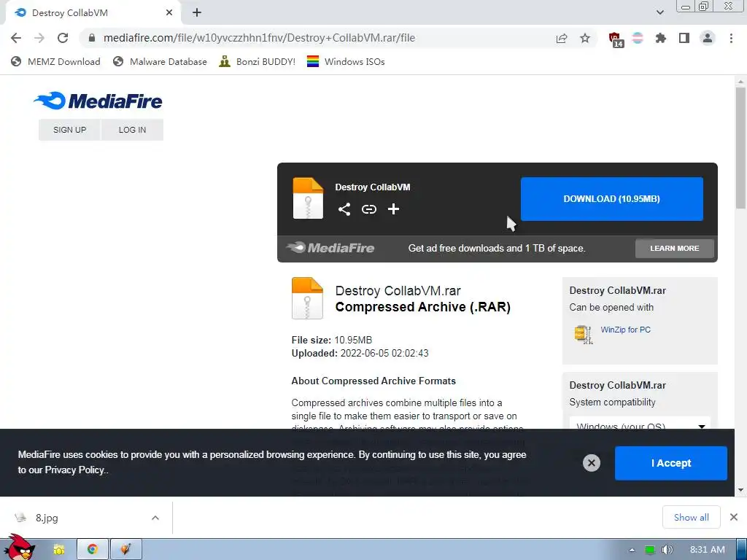747x560 pixels.
Task: Click Show all downloads button
Action: (x=692, y=517)
